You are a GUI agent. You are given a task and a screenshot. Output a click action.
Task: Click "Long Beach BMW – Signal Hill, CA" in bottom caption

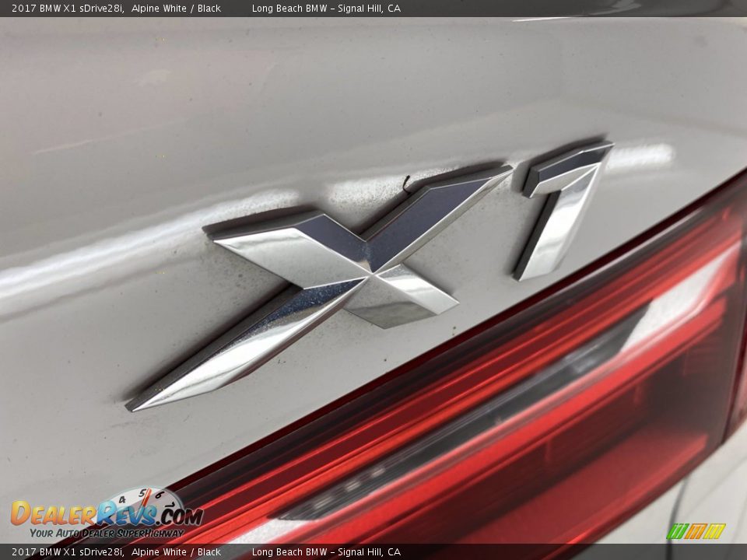pos(326,552)
